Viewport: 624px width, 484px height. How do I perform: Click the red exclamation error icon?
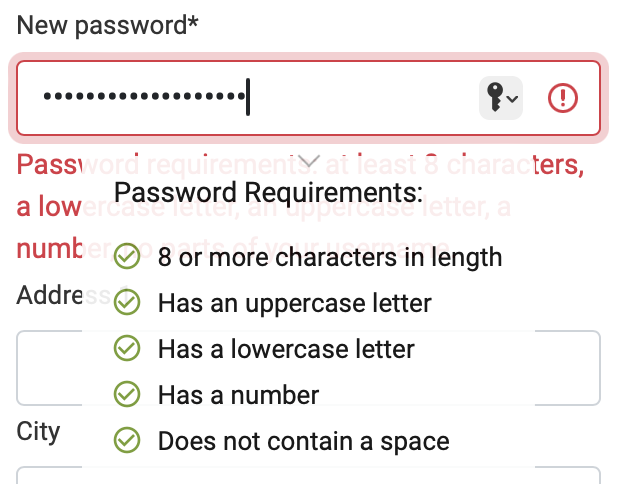[x=563, y=98]
